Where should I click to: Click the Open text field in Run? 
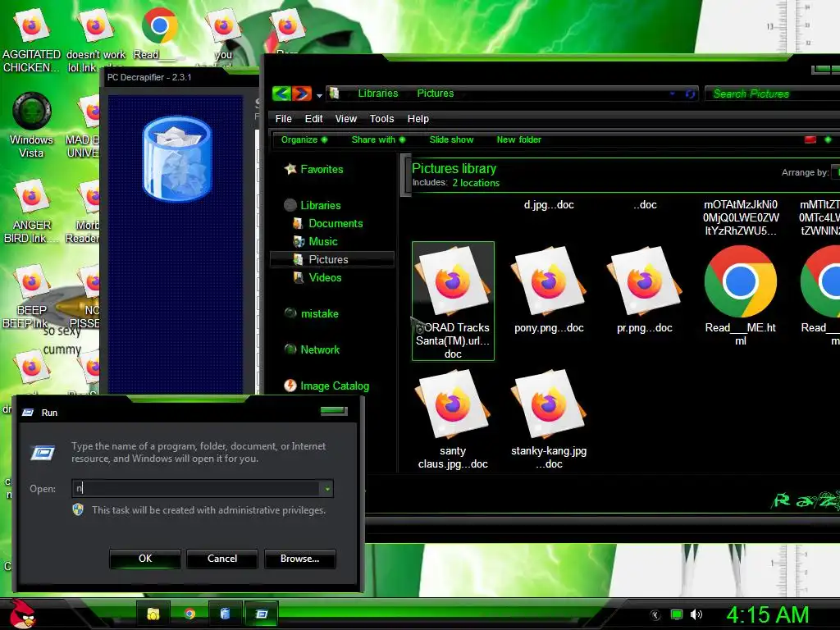pos(196,488)
